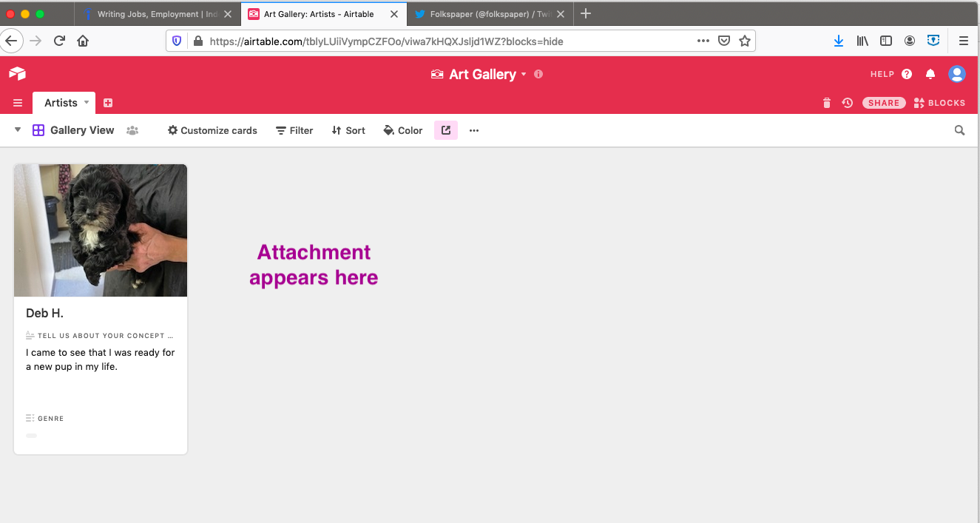Click the share view icon in toolbar
The height and width of the screenshot is (523, 980).
446,130
